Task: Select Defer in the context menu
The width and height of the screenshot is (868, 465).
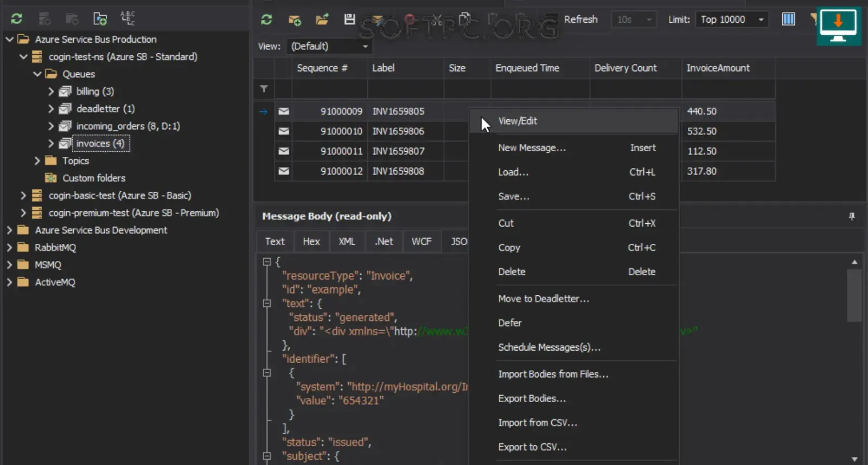Action: tap(574, 323)
